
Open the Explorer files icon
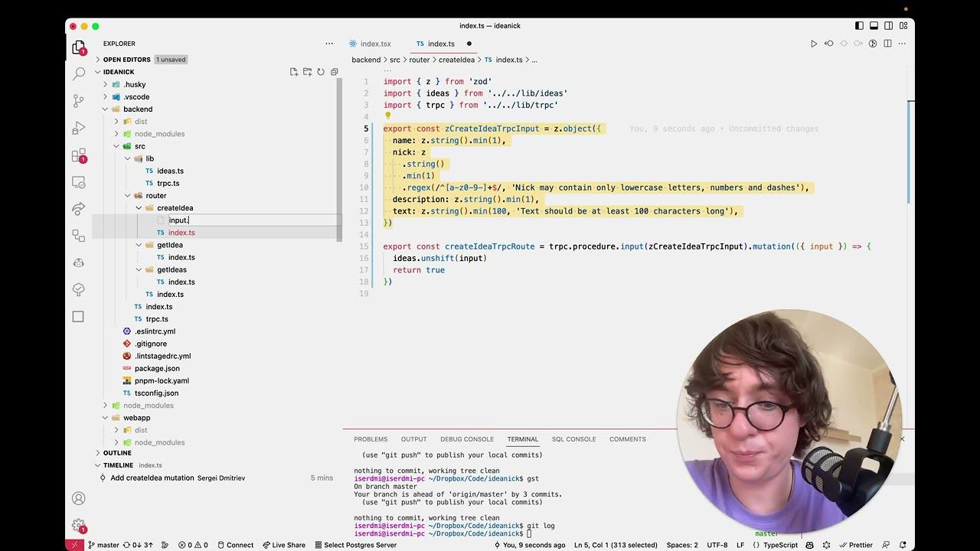pyautogui.click(x=79, y=47)
